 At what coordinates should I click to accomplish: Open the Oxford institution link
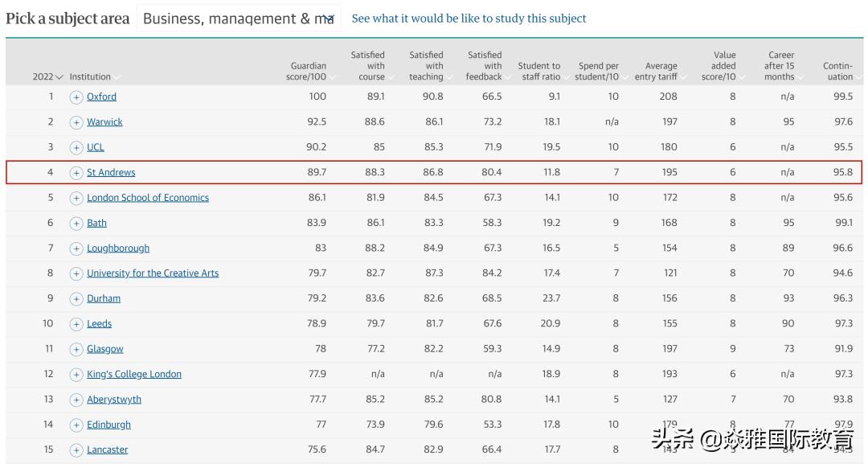(101, 96)
